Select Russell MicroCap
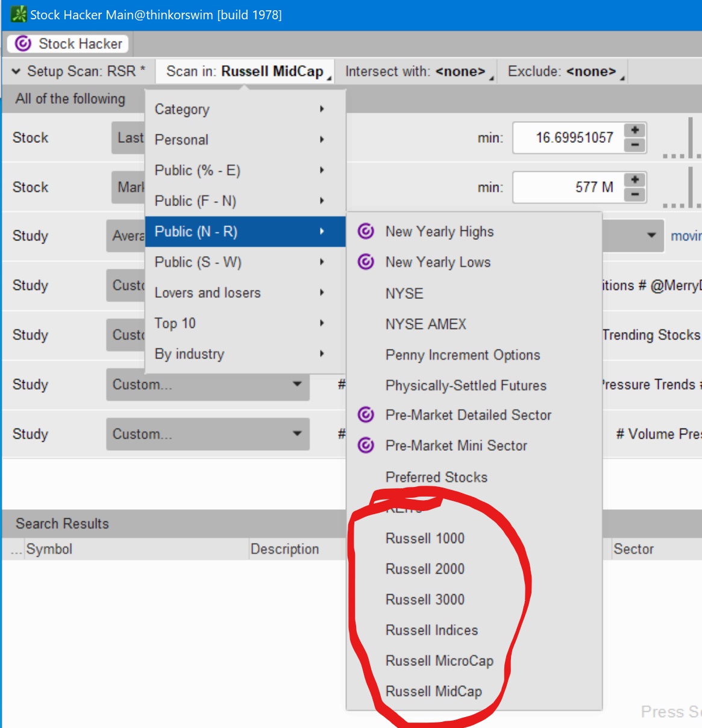 [x=474, y=661]
